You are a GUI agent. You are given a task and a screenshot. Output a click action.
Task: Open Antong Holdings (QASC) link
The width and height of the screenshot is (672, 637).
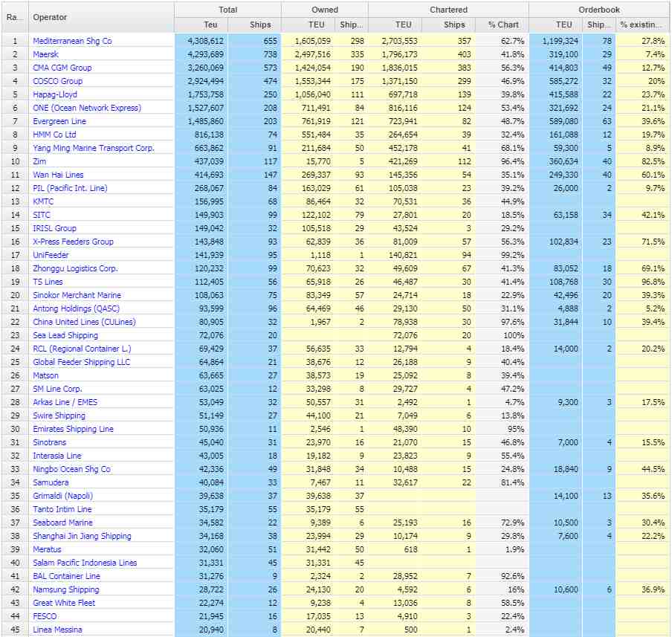click(76, 308)
